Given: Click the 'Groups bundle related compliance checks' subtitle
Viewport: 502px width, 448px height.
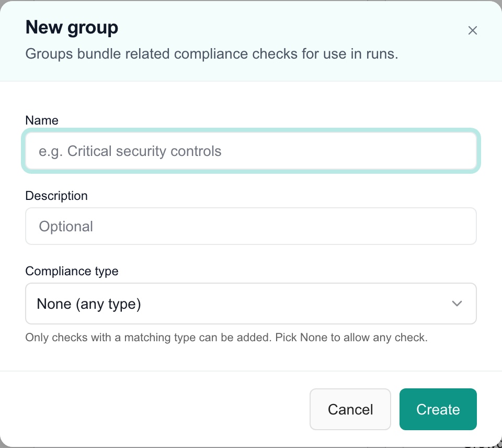Looking at the screenshot, I should coord(212,54).
